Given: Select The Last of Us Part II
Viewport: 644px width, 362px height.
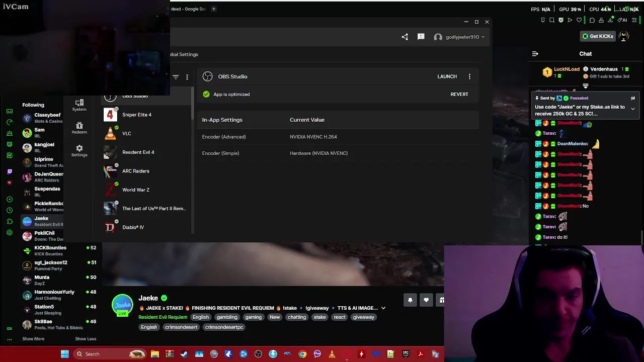Looking at the screenshot, I should (146, 209).
